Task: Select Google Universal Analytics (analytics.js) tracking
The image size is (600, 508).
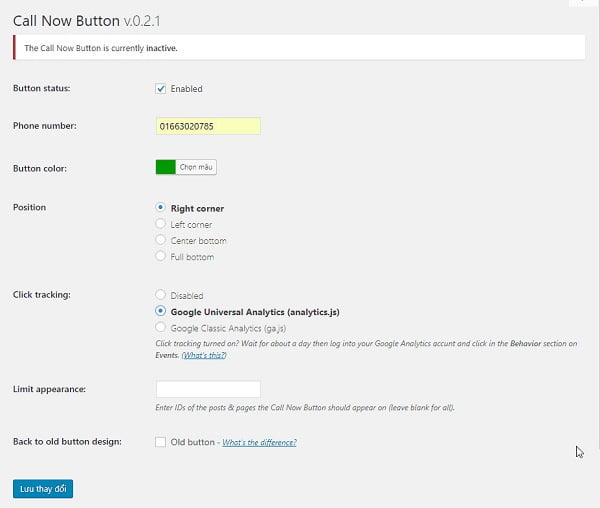Action: point(160,311)
